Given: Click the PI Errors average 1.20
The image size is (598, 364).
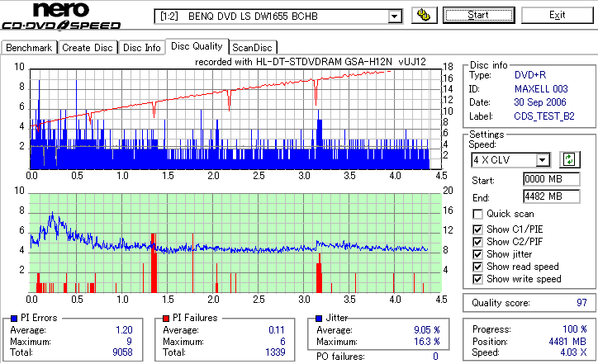Looking at the screenshot, I should point(124,330).
